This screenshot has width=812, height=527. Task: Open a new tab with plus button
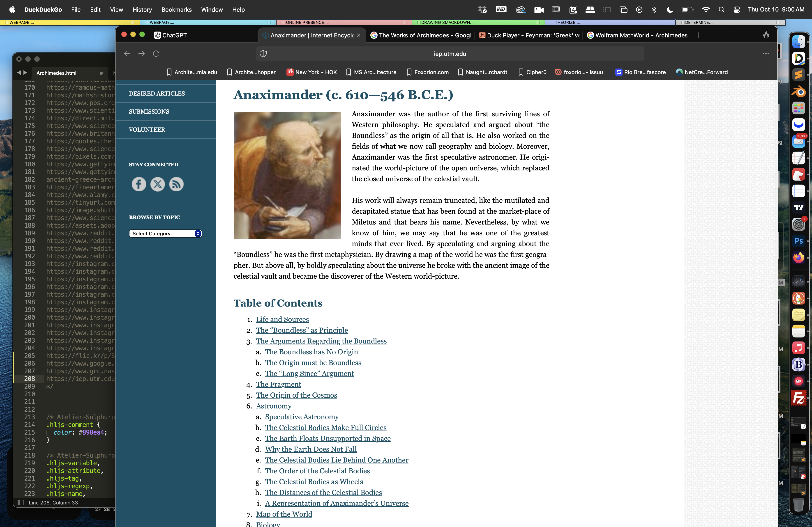(698, 35)
